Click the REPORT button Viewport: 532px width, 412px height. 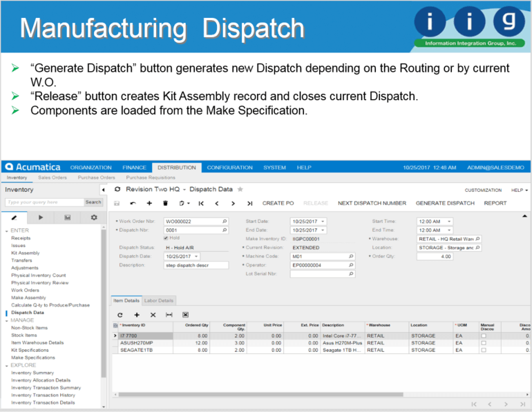495,204
